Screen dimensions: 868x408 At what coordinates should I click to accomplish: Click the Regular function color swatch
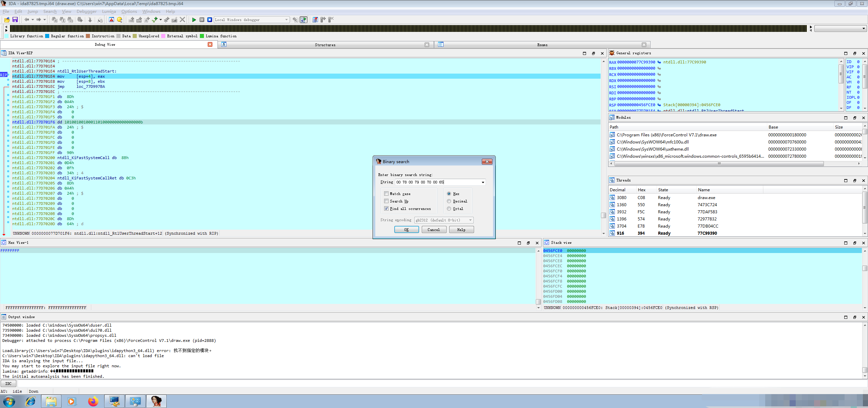[x=47, y=36]
